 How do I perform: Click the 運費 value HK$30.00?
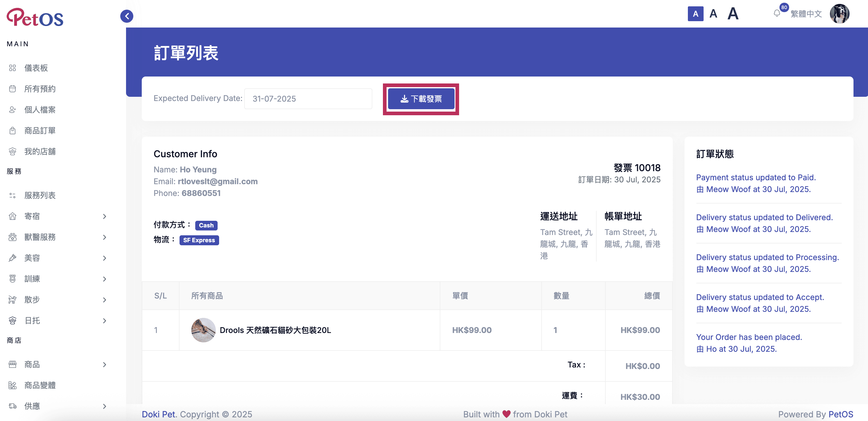[x=640, y=397]
